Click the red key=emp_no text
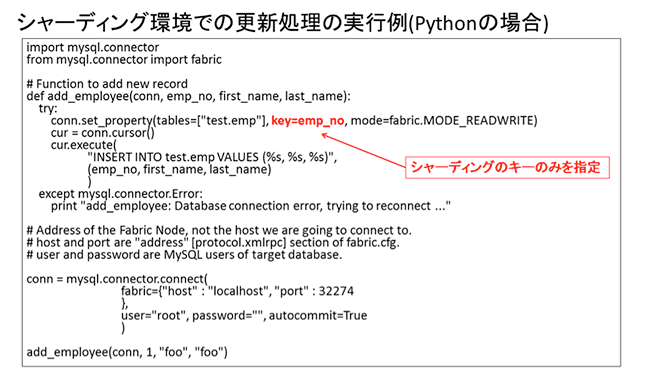This screenshot has height=375, width=650. coord(308,121)
